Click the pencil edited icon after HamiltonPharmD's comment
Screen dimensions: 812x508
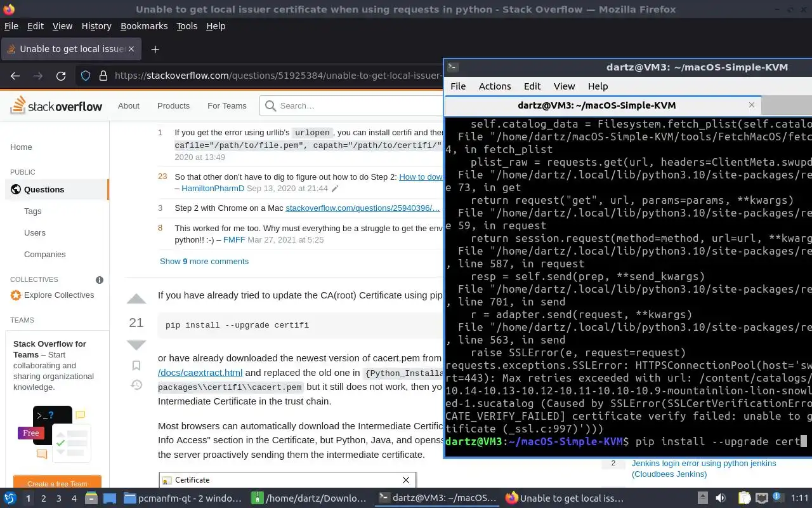[335, 189]
